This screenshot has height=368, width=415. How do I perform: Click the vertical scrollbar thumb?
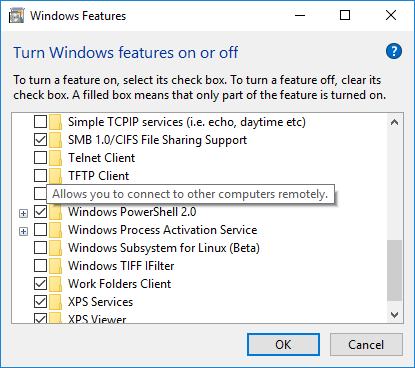click(395, 270)
